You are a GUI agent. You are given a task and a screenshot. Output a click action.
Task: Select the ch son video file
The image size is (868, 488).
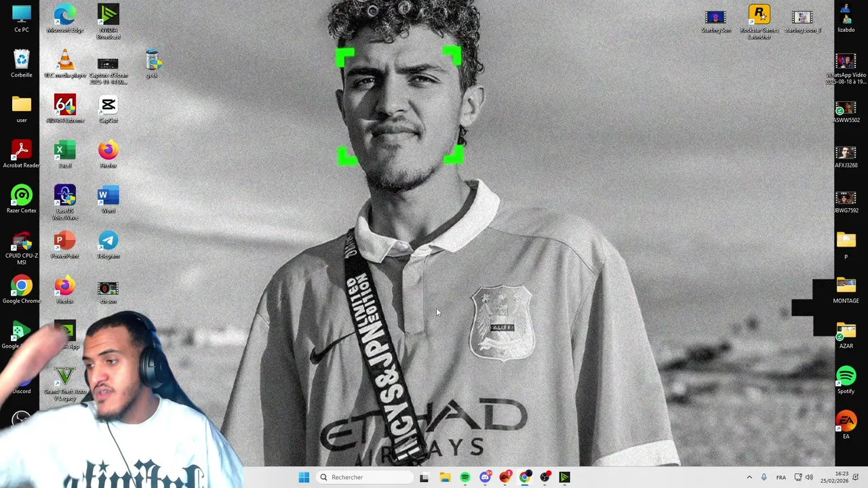pos(108,292)
